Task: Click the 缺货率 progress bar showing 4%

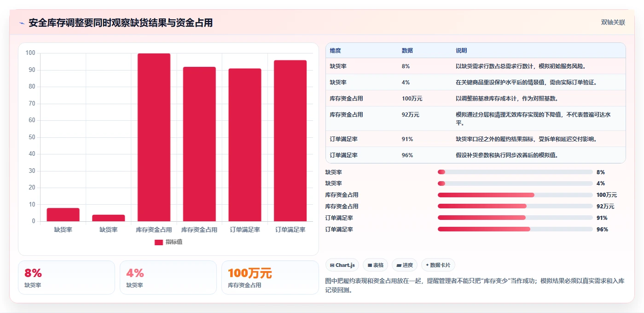Action: point(515,183)
